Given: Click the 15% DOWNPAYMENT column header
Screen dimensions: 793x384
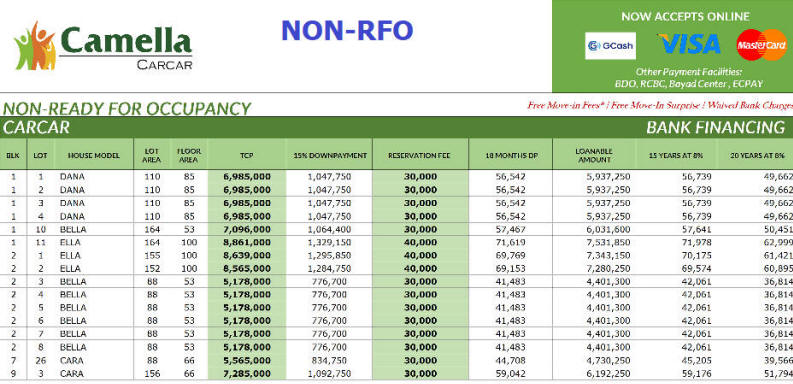Looking at the screenshot, I should tap(330, 155).
